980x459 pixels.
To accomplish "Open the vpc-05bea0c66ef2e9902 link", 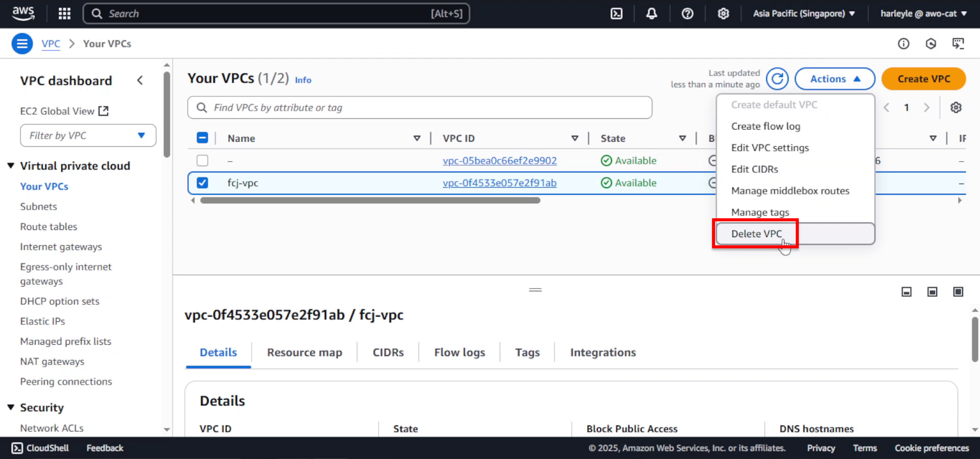I will 500,161.
